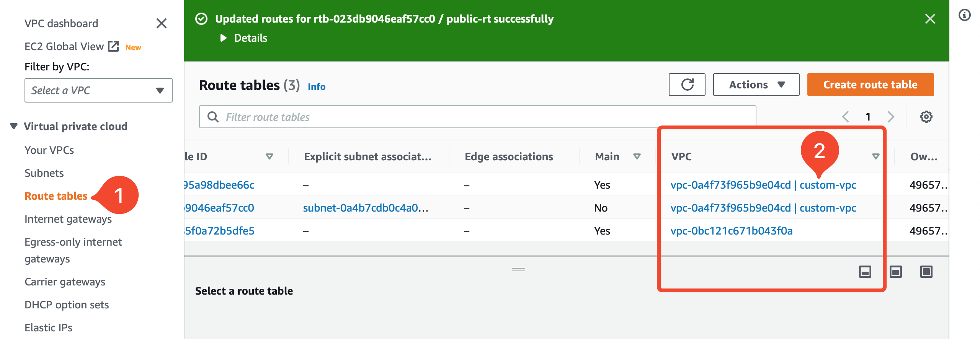Image resolution: width=980 pixels, height=339 pixels.
Task: Click inside the Filter route tables field
Action: point(345,116)
